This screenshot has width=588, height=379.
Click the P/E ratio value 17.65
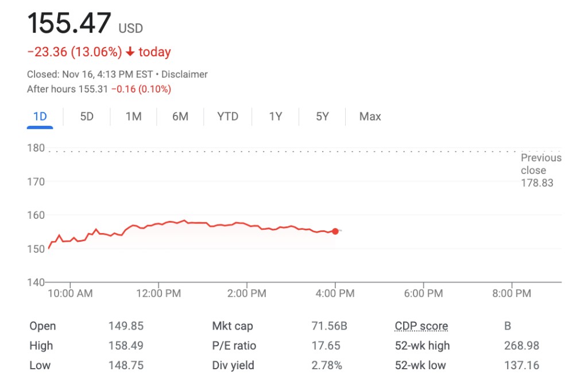pyautogui.click(x=326, y=346)
